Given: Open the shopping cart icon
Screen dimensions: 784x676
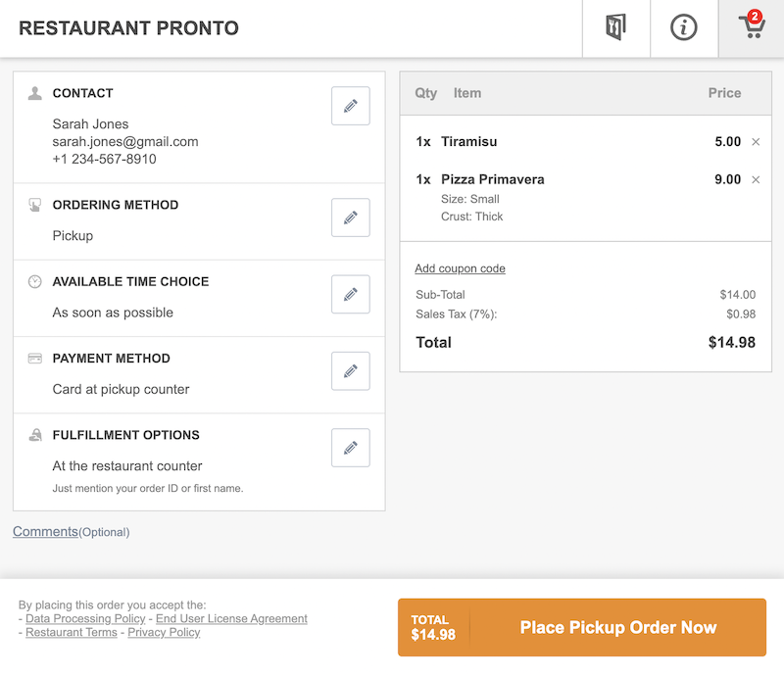Looking at the screenshot, I should click(752, 27).
